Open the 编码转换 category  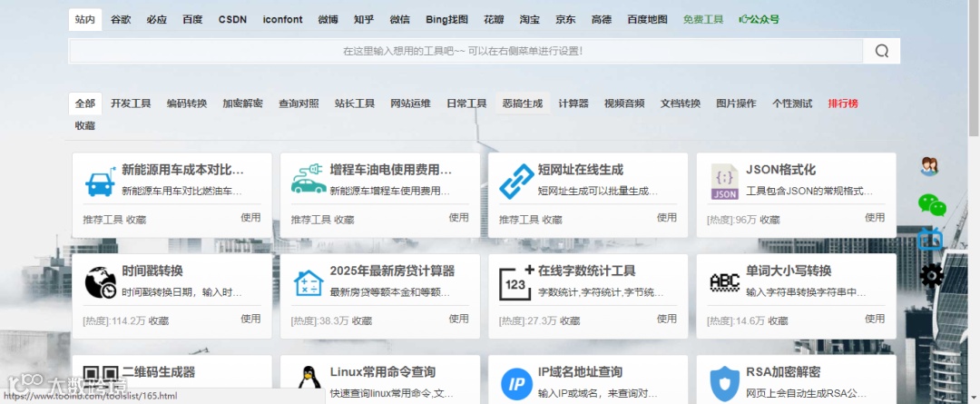(x=187, y=103)
